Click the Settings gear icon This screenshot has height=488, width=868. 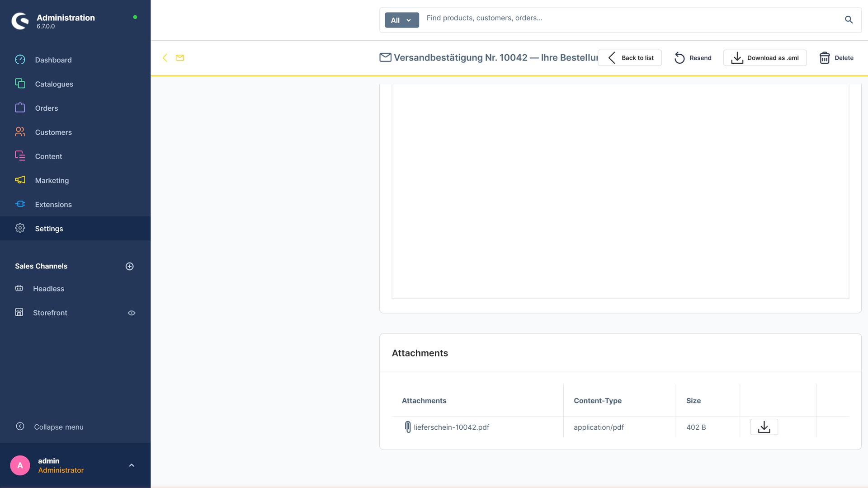[20, 228]
